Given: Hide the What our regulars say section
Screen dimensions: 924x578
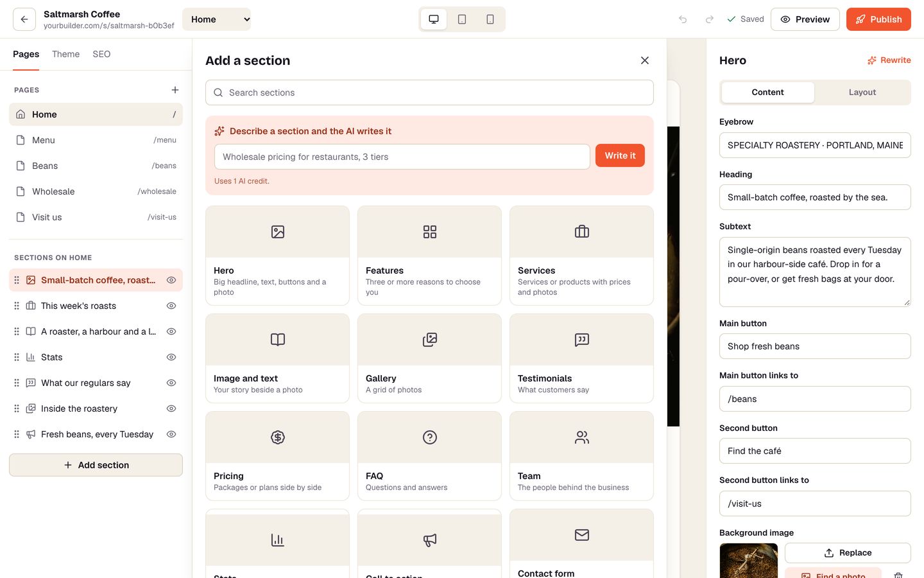Looking at the screenshot, I should (x=171, y=383).
